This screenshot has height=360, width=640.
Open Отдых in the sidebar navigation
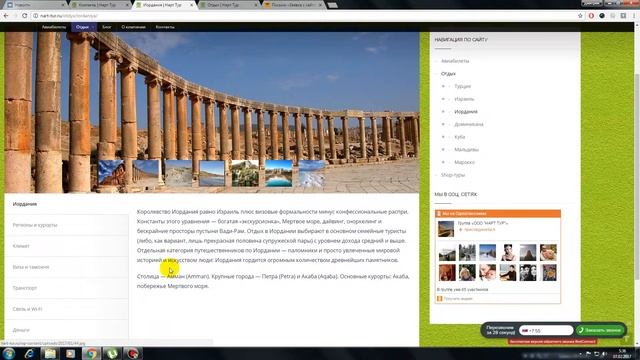448,73
